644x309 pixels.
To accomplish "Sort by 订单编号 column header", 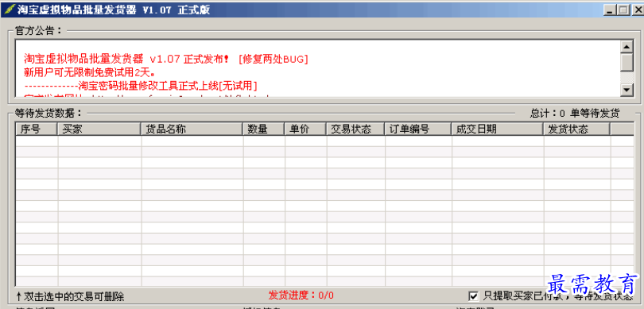I will coord(417,129).
